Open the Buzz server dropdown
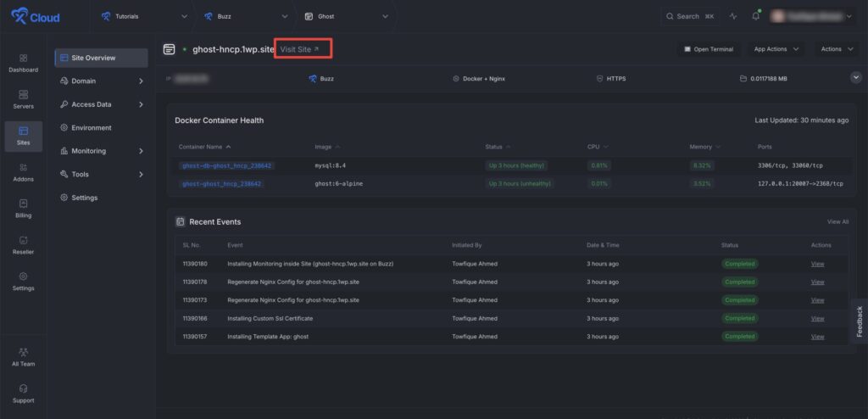This screenshot has width=868, height=419. [x=247, y=17]
